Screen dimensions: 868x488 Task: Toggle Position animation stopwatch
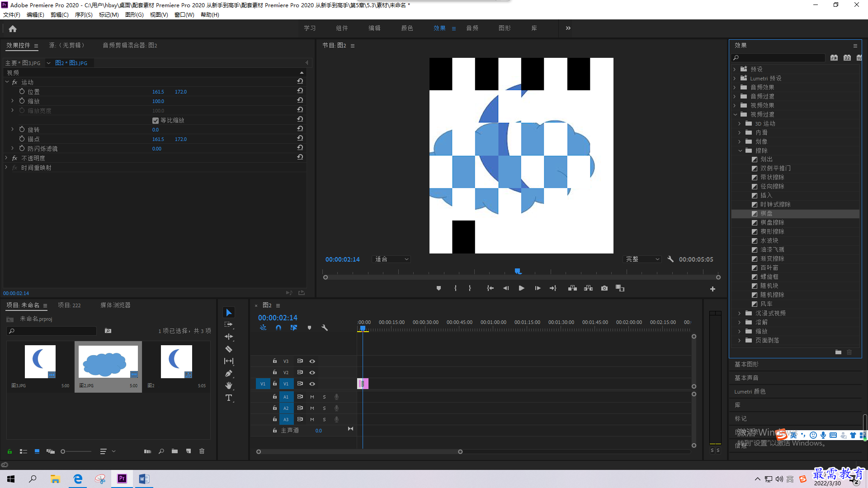coord(22,91)
